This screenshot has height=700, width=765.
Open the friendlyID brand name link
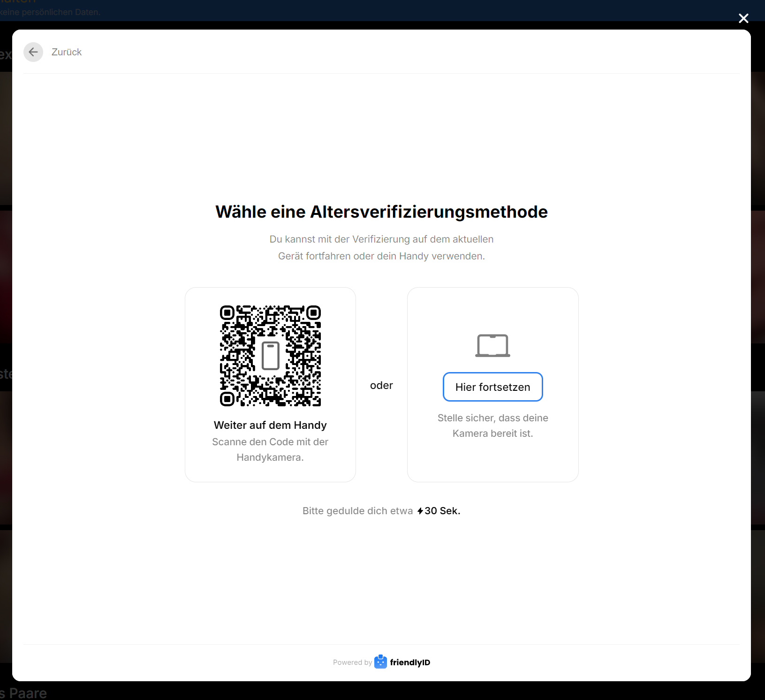[410, 662]
